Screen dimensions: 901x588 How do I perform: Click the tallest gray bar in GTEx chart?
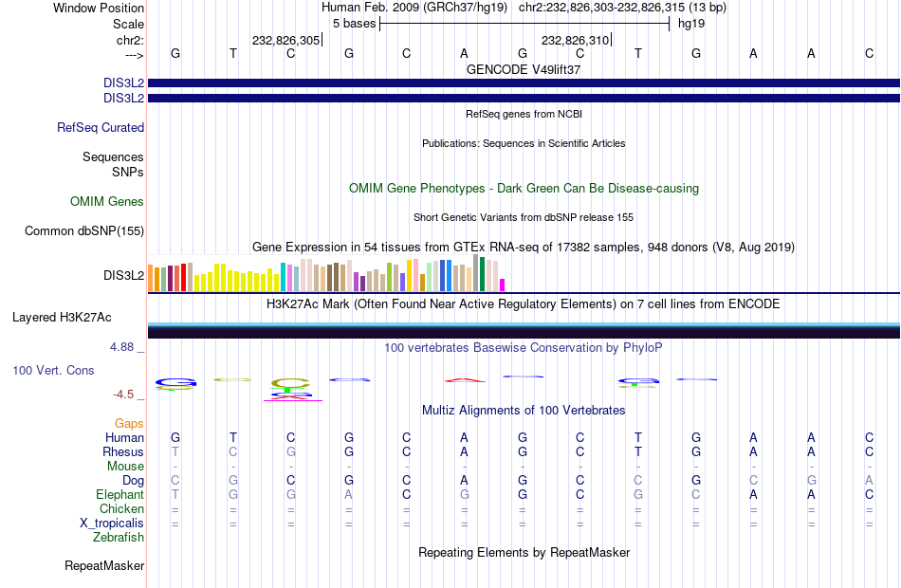coord(476,273)
